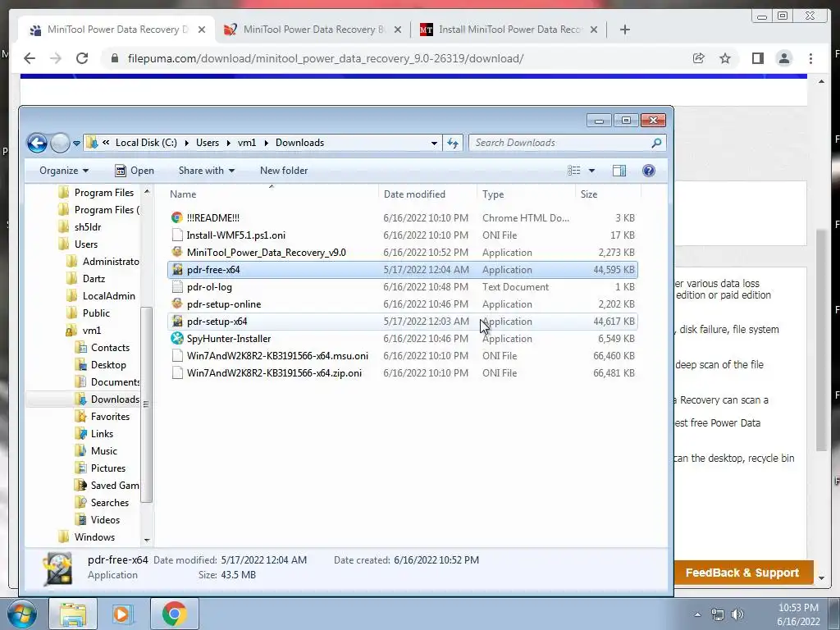840x630 pixels.
Task: Select the pdr-setup-online application icon
Action: 177,304
